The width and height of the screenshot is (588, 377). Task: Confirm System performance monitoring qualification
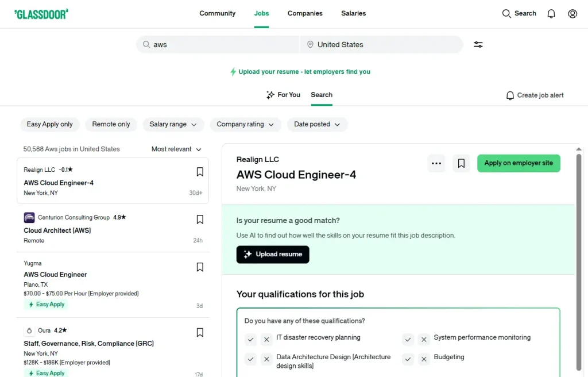click(408, 340)
